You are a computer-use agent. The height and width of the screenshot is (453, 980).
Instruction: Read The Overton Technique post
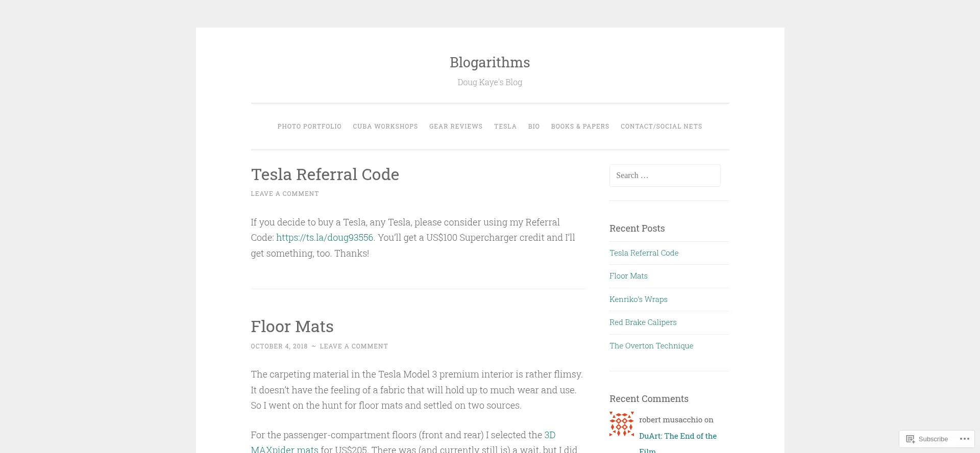651,346
